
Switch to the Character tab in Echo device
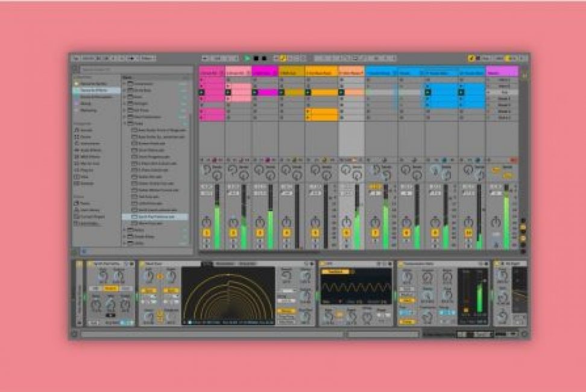247,264
